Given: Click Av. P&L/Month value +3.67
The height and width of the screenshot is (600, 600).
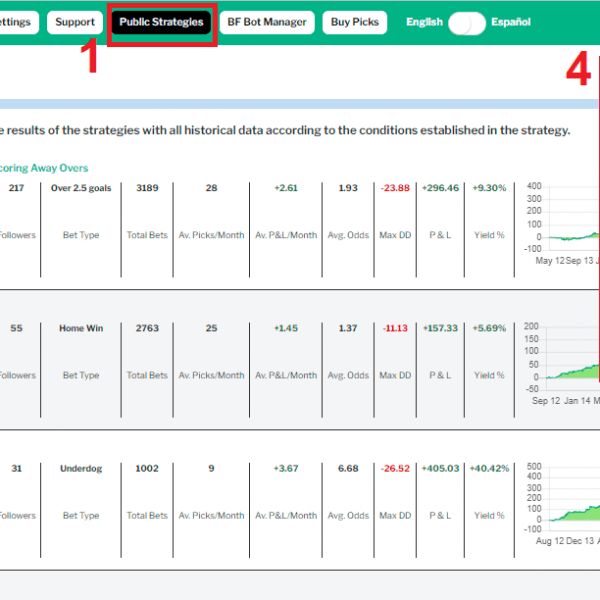Looking at the screenshot, I should tap(286, 469).
